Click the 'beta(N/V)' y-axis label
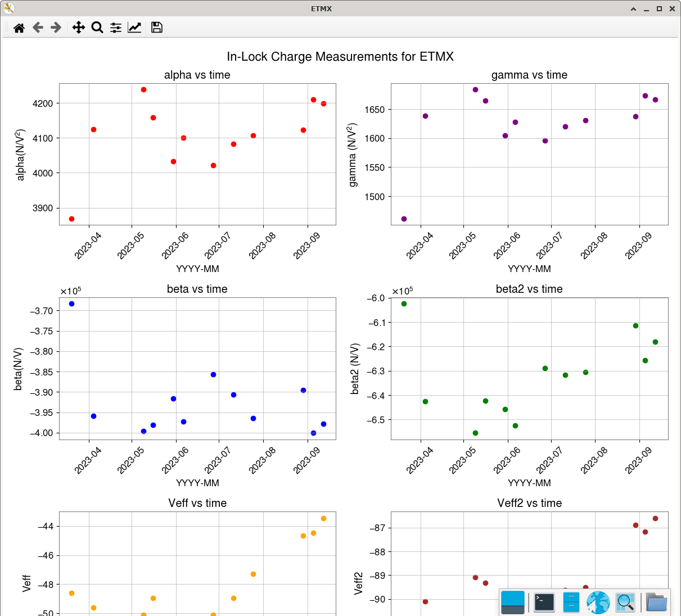This screenshot has width=681, height=616. (19, 369)
